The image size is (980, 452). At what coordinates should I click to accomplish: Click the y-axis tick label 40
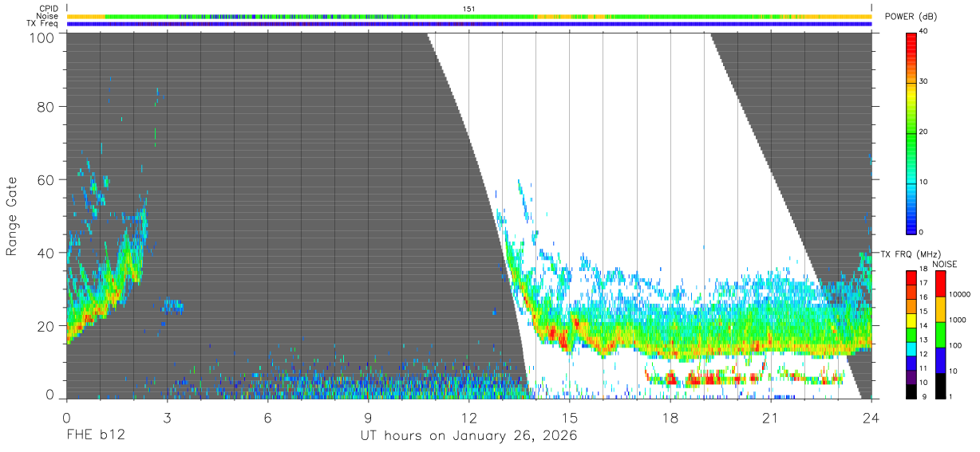(45, 253)
